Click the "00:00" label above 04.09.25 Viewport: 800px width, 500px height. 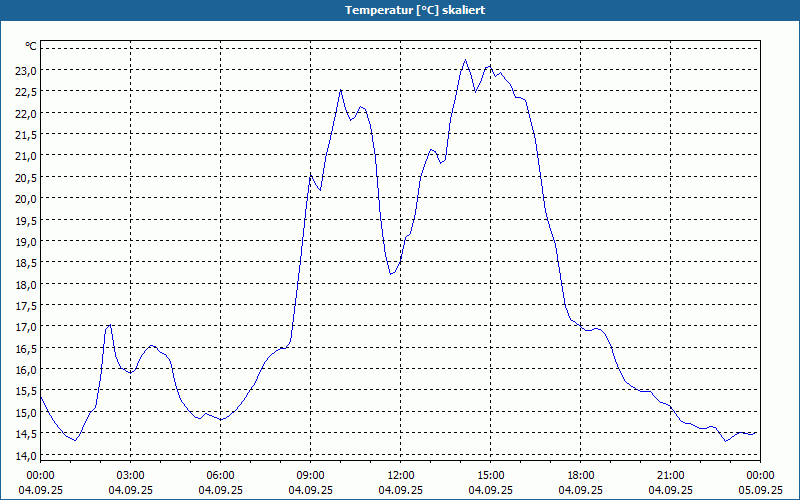tap(40, 476)
